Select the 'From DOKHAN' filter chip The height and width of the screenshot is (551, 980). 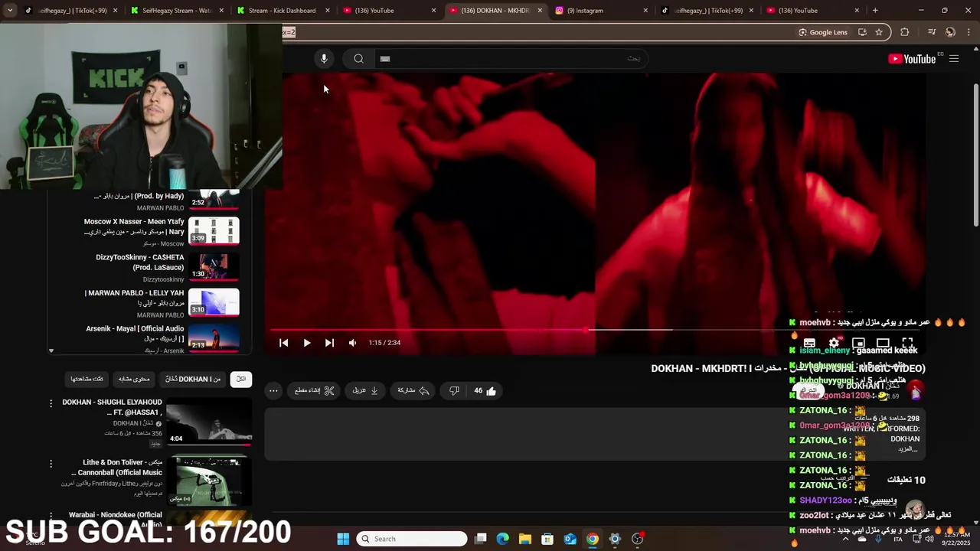pos(193,379)
